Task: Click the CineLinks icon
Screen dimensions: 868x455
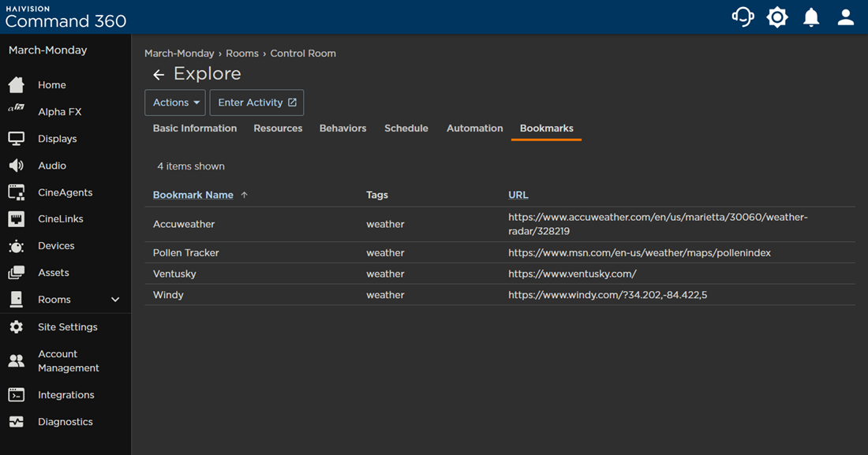Action: [x=17, y=218]
